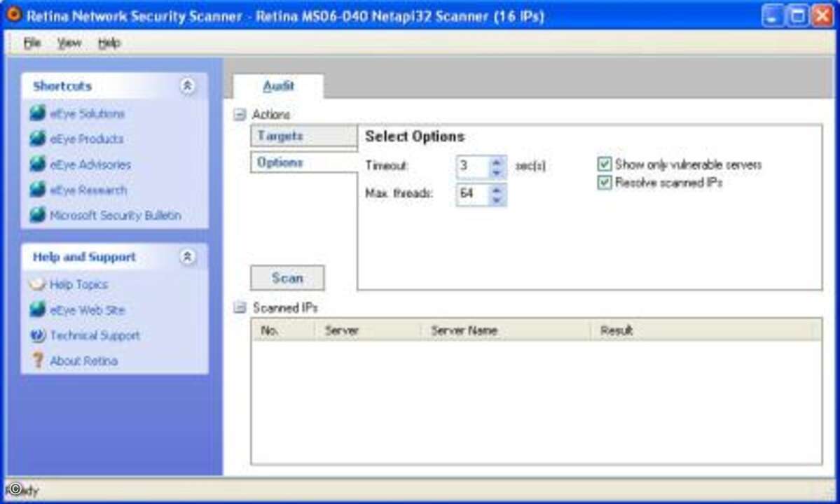The image size is (840, 504).
Task: Decrease the Timeout value
Action: [x=497, y=172]
